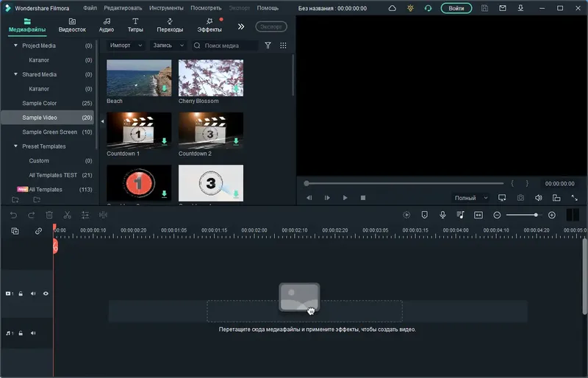Click the Войти login button
Image resolution: width=588 pixels, height=378 pixels.
[456, 8]
